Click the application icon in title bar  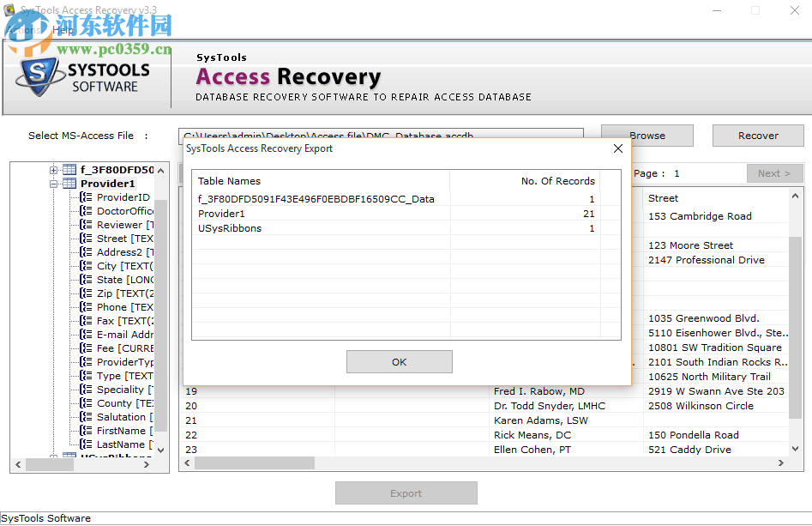pyautogui.click(x=9, y=9)
